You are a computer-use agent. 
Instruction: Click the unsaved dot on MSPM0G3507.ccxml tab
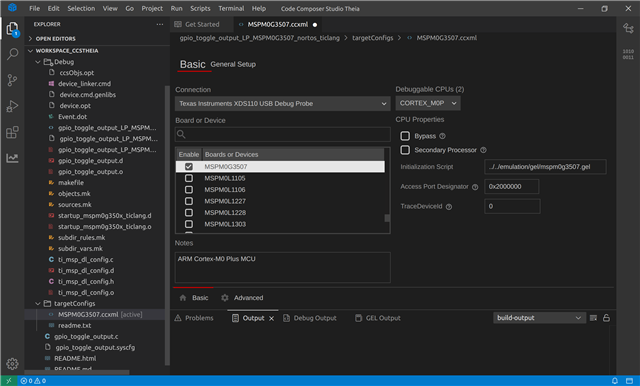[x=315, y=25]
